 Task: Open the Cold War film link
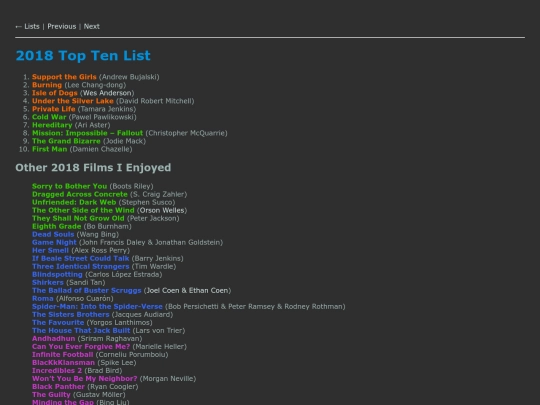click(x=49, y=117)
